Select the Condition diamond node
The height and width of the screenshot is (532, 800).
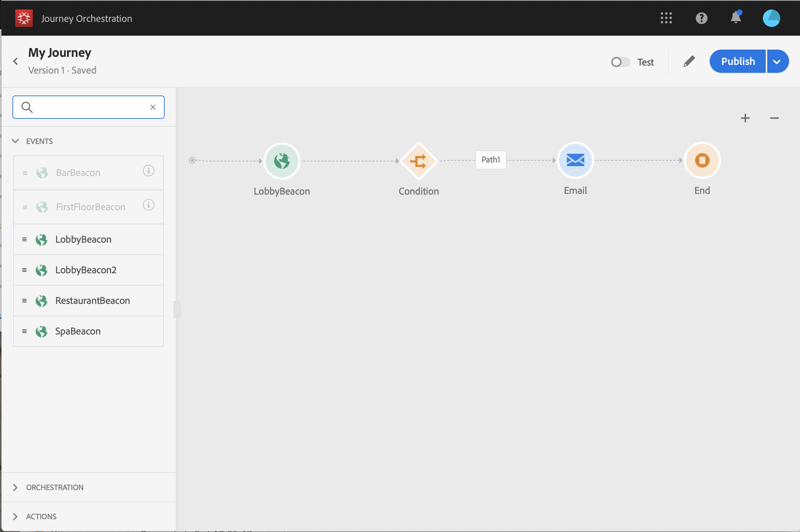pyautogui.click(x=419, y=161)
